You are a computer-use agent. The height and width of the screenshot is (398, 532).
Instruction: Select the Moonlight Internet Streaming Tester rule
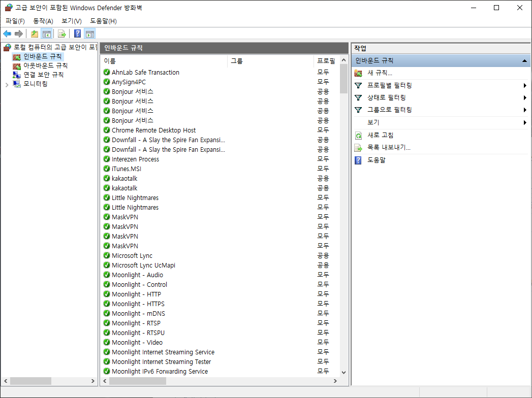click(161, 362)
